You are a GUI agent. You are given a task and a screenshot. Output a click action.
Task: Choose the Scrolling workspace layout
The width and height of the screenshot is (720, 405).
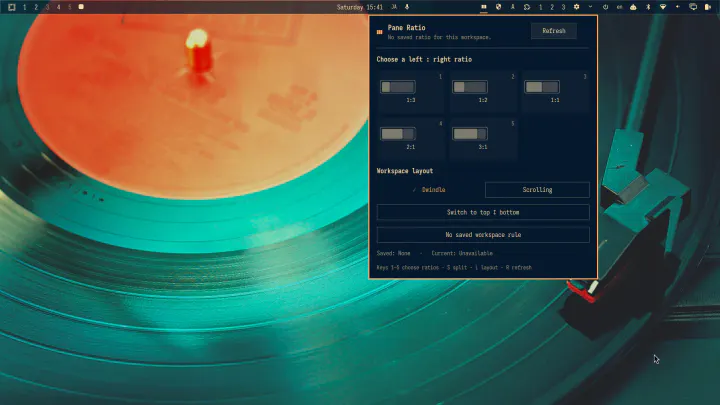point(537,190)
